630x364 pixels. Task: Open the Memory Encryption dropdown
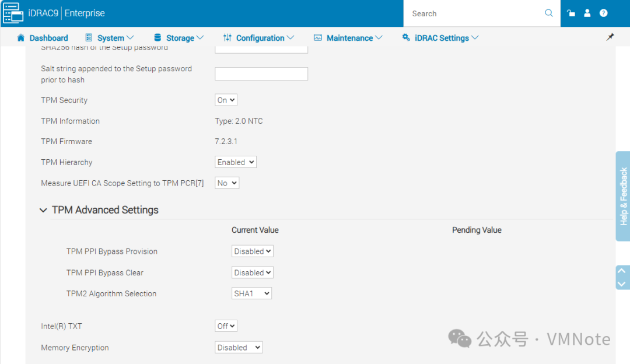click(239, 348)
